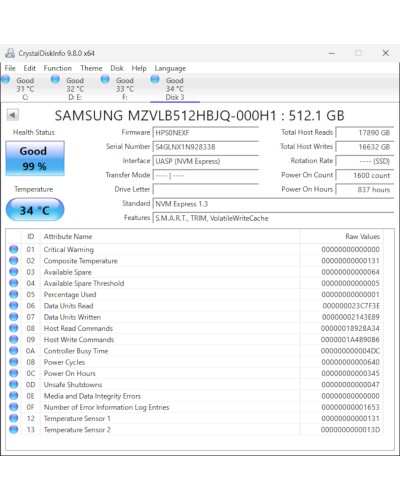Select the F: drive tab

[125, 89]
